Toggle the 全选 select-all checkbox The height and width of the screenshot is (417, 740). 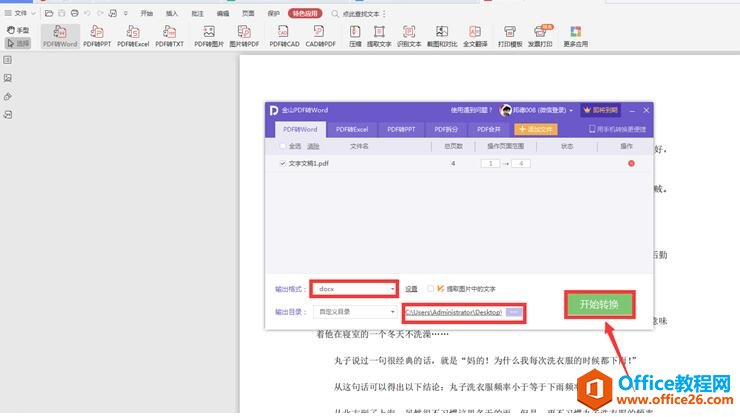click(282, 146)
